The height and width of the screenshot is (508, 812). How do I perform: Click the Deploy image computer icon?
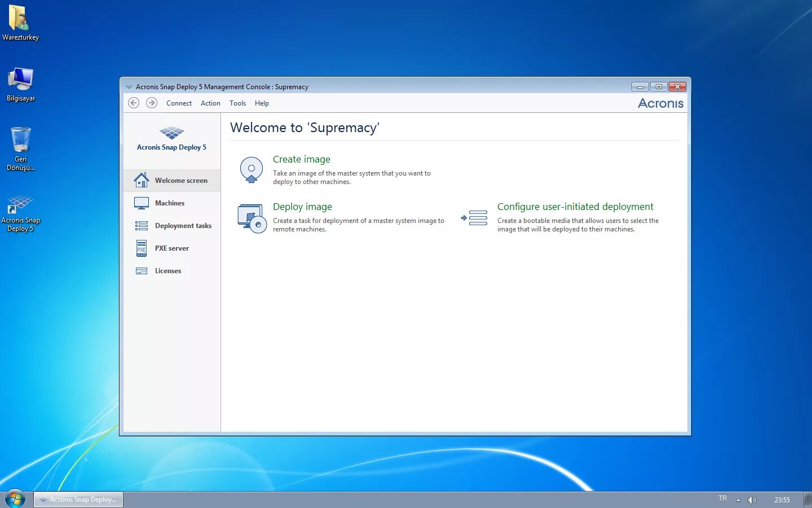point(252,218)
